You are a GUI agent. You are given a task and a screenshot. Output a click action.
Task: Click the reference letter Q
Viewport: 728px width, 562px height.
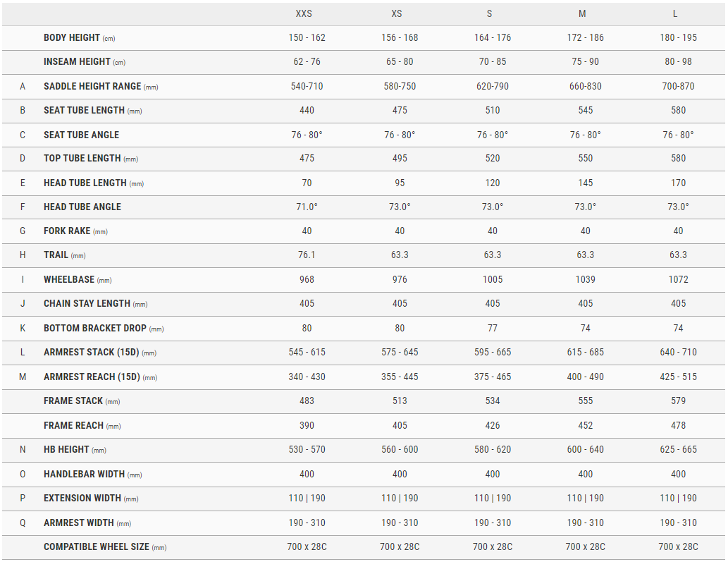click(23, 523)
